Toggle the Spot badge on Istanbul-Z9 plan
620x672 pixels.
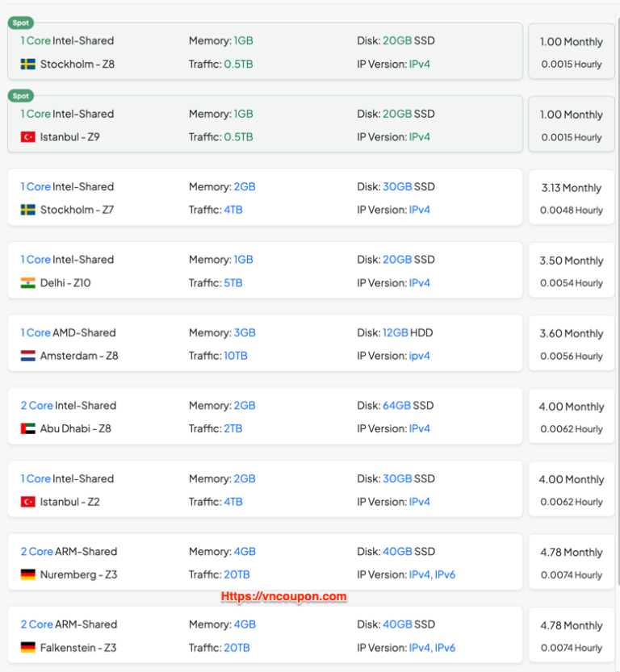click(21, 96)
